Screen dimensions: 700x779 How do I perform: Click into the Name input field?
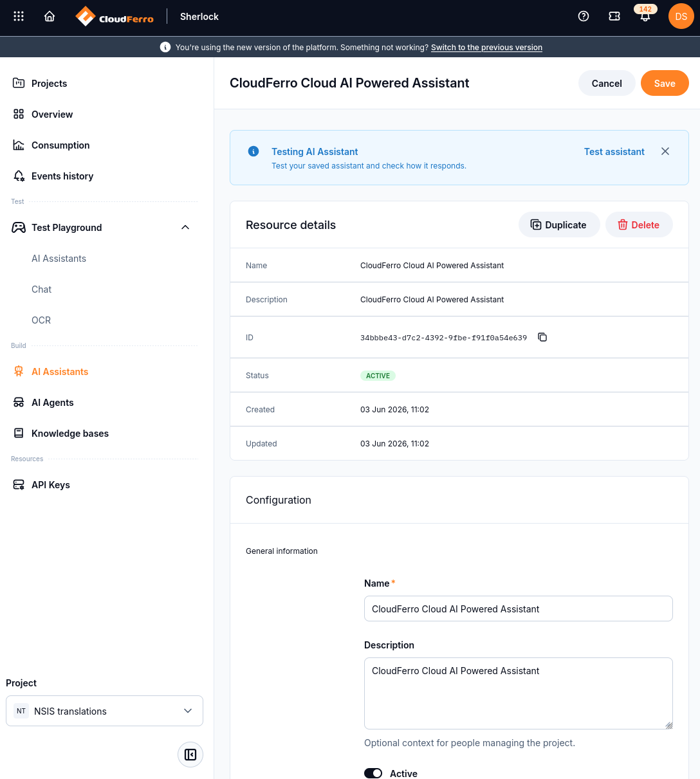tap(519, 609)
